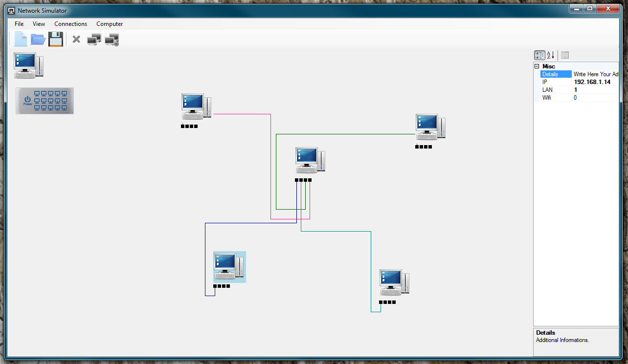Sort properties alphabetically with A-Z button

pos(551,55)
